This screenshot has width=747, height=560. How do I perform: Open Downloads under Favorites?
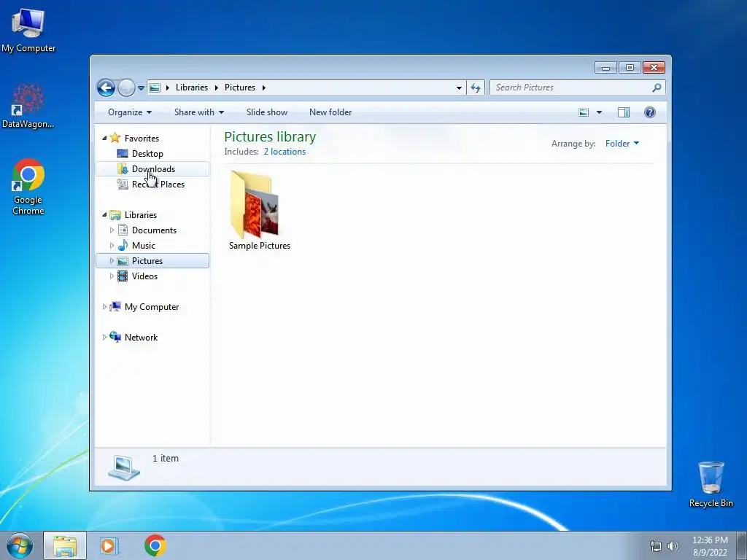coord(153,169)
